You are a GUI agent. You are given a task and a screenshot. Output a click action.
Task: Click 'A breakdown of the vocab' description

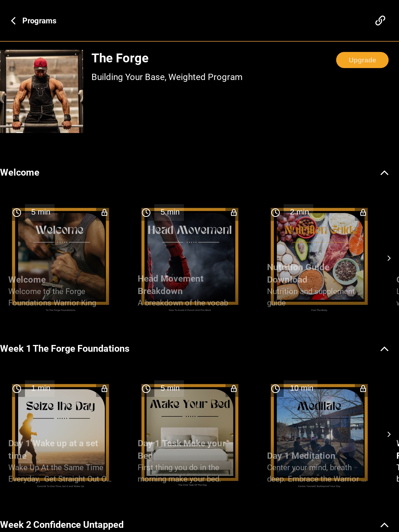pyautogui.click(x=183, y=303)
